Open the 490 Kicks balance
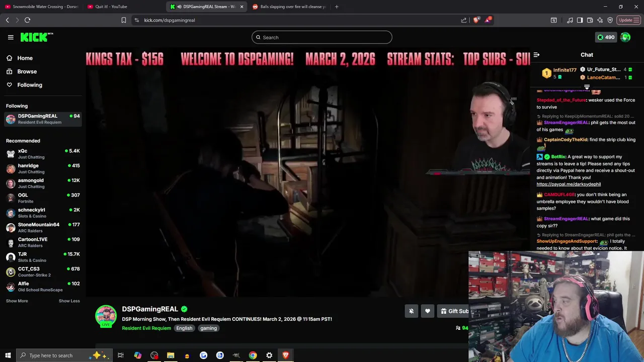This screenshot has width=644, height=362. click(606, 37)
